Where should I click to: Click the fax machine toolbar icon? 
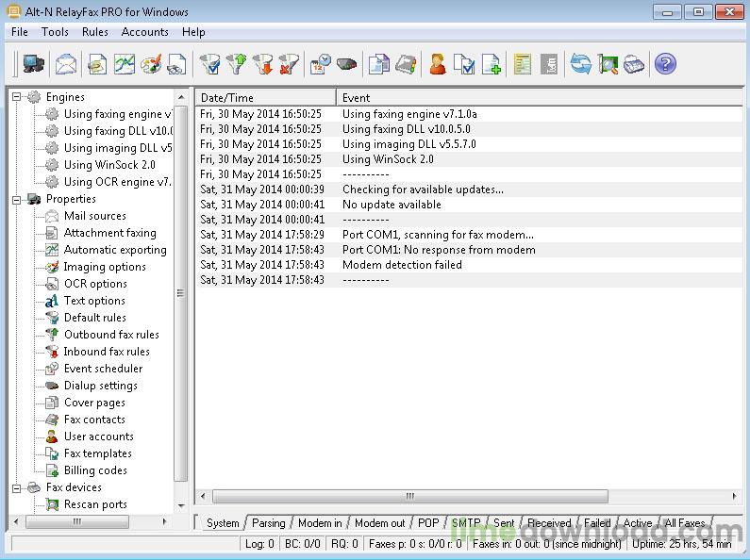pyautogui.click(x=634, y=64)
